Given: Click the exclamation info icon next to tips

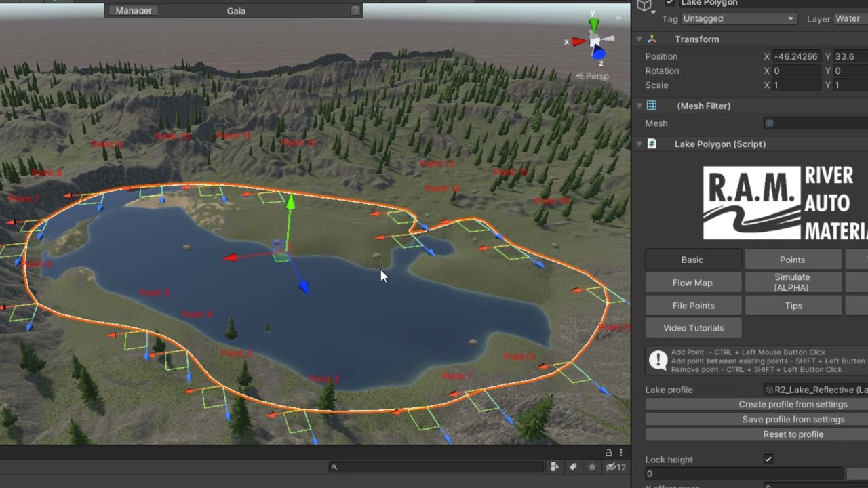Looking at the screenshot, I should (x=658, y=360).
